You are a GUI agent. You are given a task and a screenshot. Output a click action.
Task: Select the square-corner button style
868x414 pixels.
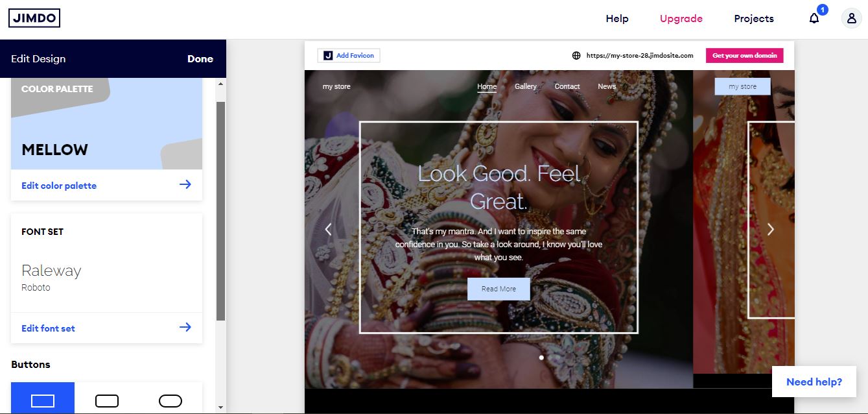[x=43, y=400]
